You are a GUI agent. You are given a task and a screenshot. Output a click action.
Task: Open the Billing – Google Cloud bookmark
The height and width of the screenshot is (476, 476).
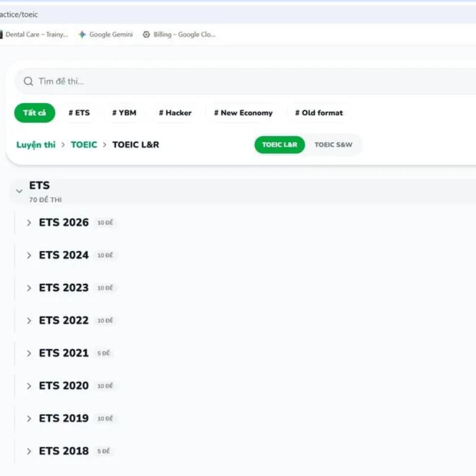[x=179, y=35]
